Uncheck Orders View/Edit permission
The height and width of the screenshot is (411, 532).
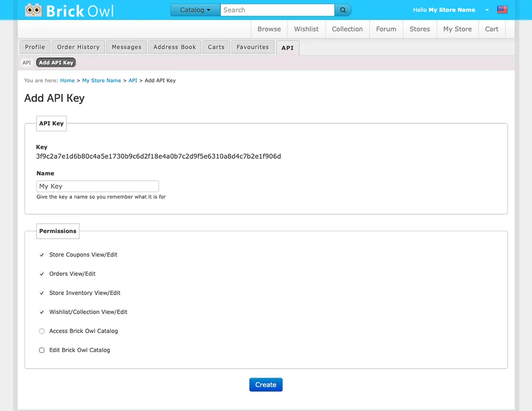[x=42, y=274]
